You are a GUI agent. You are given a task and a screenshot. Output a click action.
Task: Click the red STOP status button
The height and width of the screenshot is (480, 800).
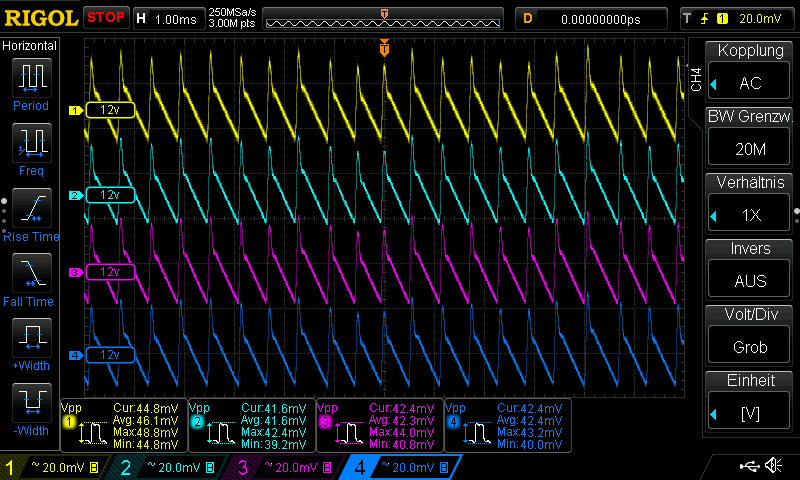105,17
